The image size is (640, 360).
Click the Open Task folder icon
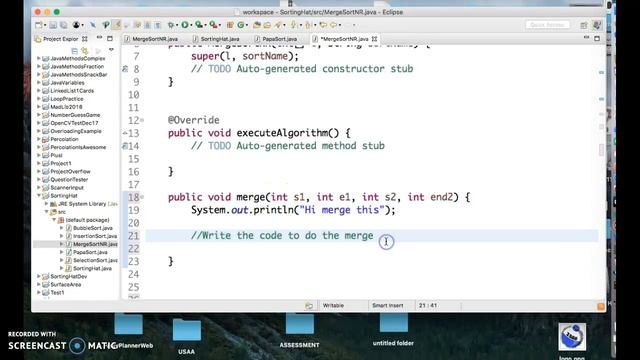click(267, 25)
